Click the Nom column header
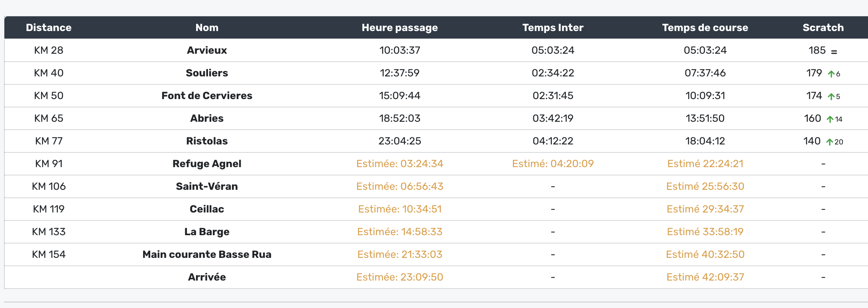 207,27
